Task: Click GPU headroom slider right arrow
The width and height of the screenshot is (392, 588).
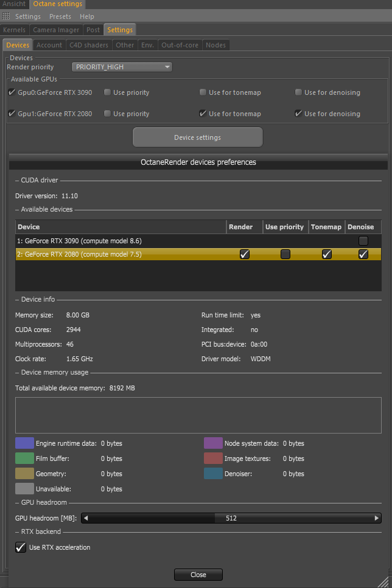Action: (x=377, y=518)
